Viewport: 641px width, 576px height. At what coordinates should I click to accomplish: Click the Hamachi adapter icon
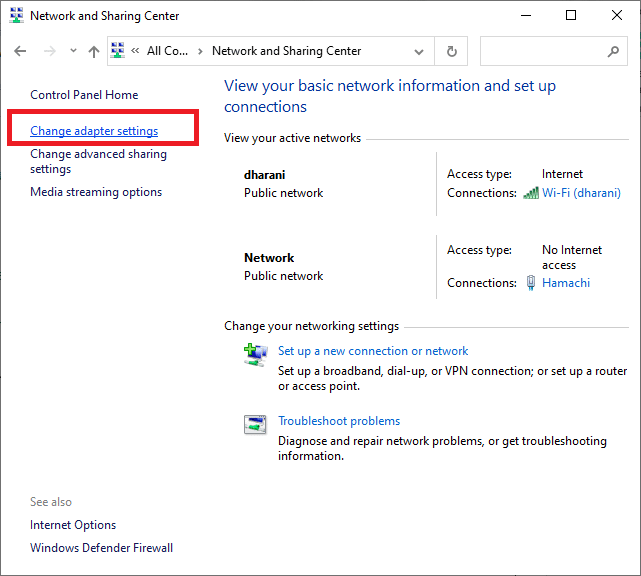[531, 283]
